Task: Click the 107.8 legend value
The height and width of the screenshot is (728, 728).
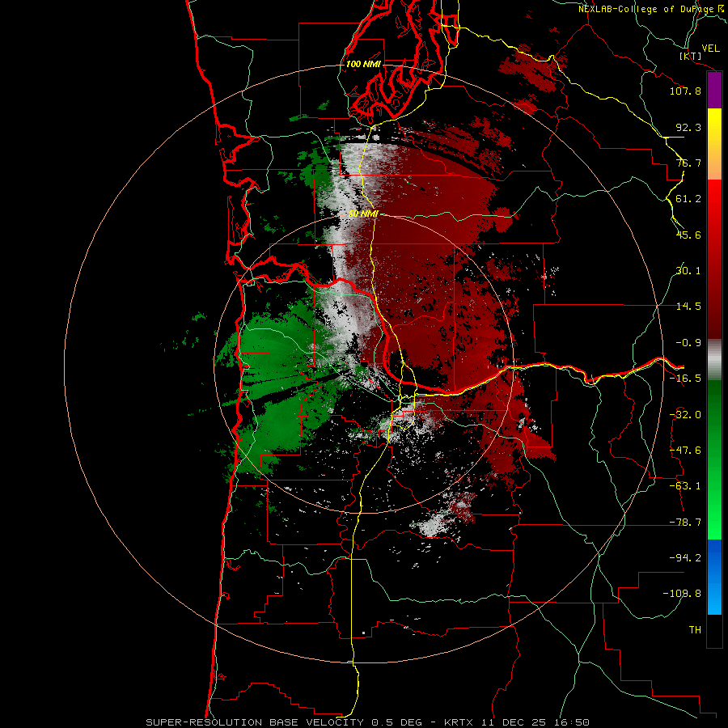Action: click(685, 91)
